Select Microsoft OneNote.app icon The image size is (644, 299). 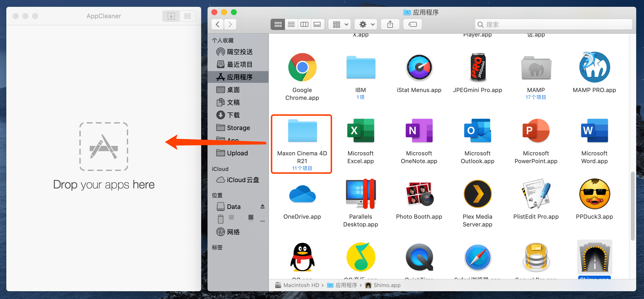point(419,131)
